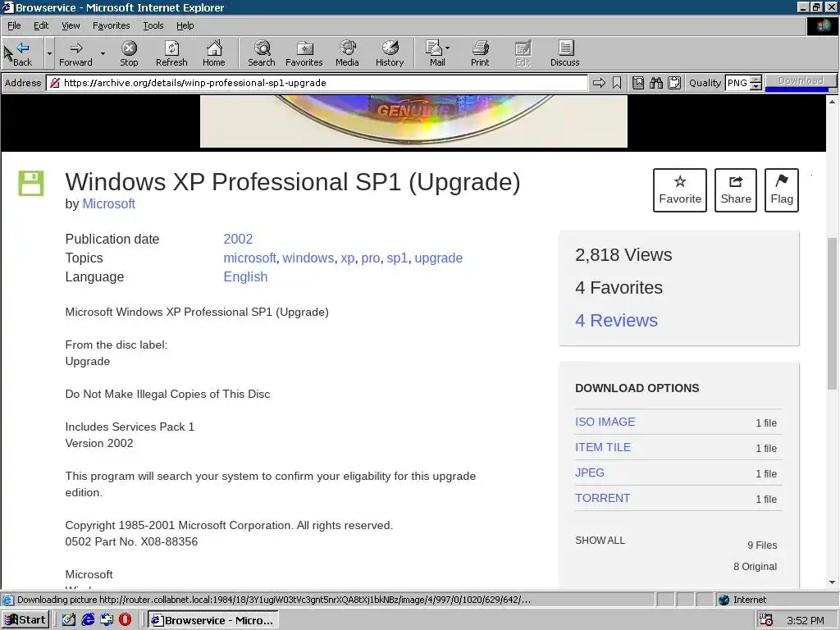Launch Internet Explorer from quick launch
The height and width of the screenshot is (630, 840).
pyautogui.click(x=88, y=620)
